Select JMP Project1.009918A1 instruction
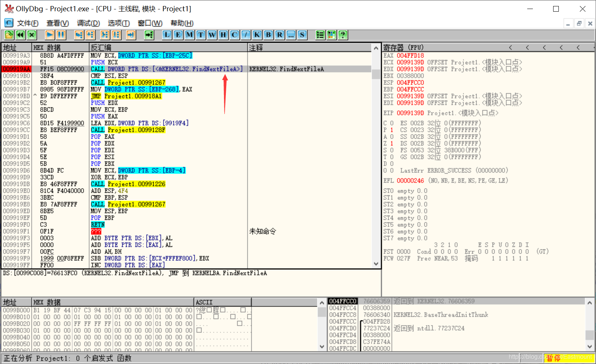The width and height of the screenshot is (596, 364). click(126, 96)
